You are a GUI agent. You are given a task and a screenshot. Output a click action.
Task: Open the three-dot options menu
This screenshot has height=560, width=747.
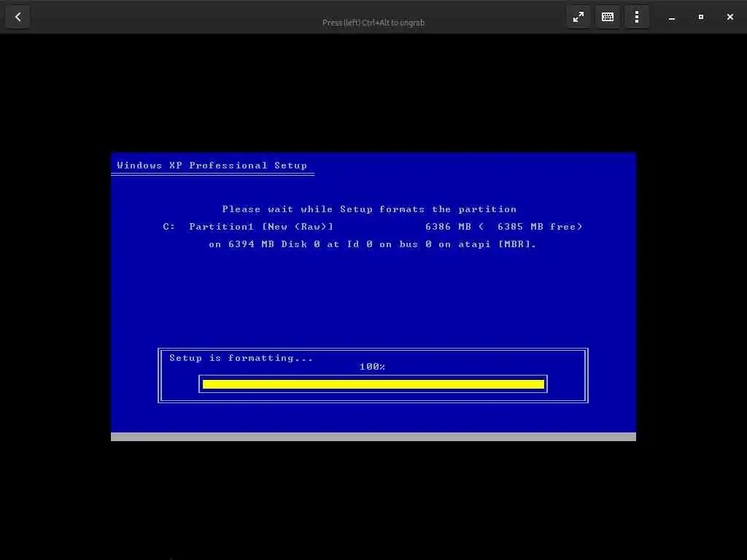[x=636, y=17]
